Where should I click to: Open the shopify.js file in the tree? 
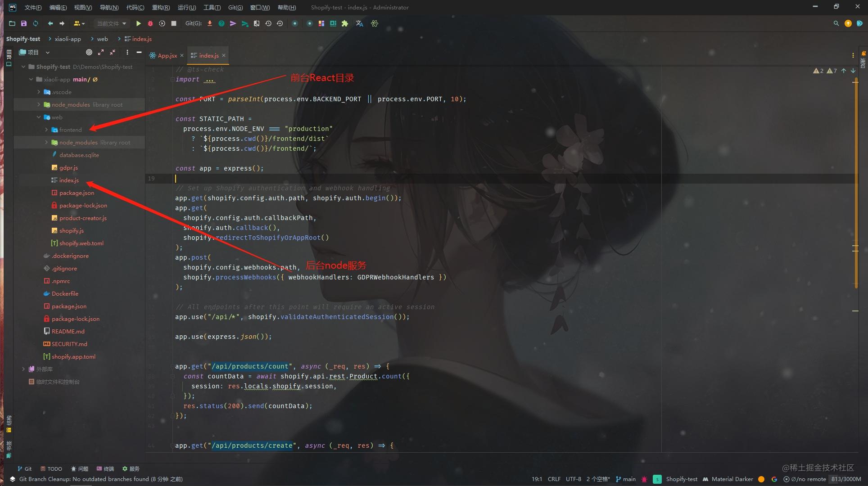click(71, 230)
